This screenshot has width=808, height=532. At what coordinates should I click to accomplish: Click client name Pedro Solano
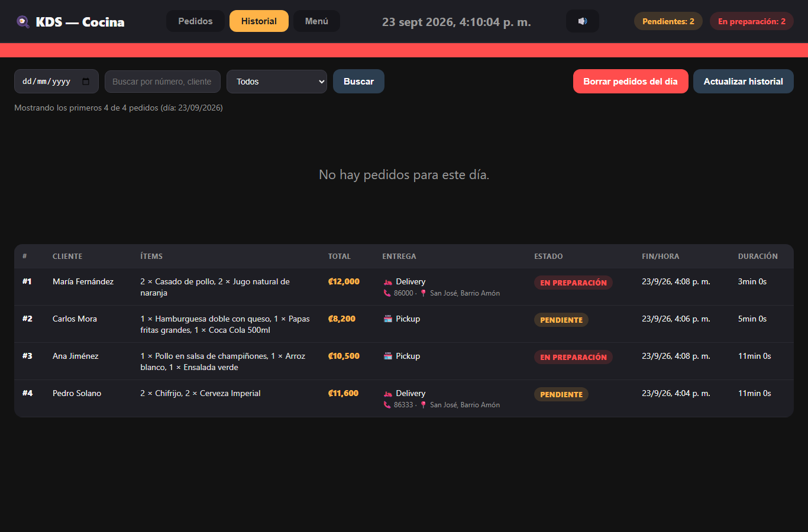(x=77, y=393)
